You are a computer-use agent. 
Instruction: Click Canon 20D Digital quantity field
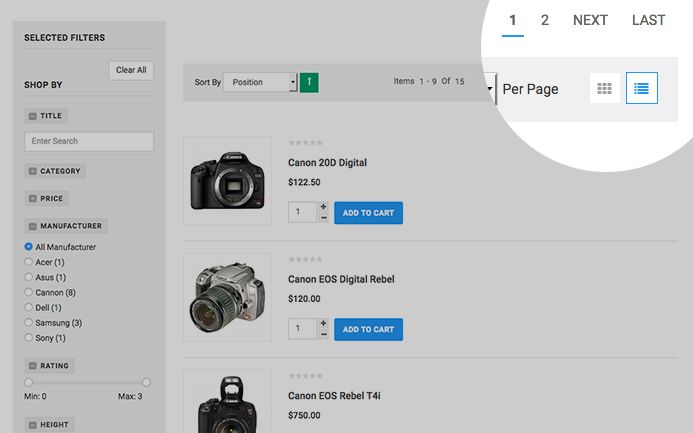[303, 212]
